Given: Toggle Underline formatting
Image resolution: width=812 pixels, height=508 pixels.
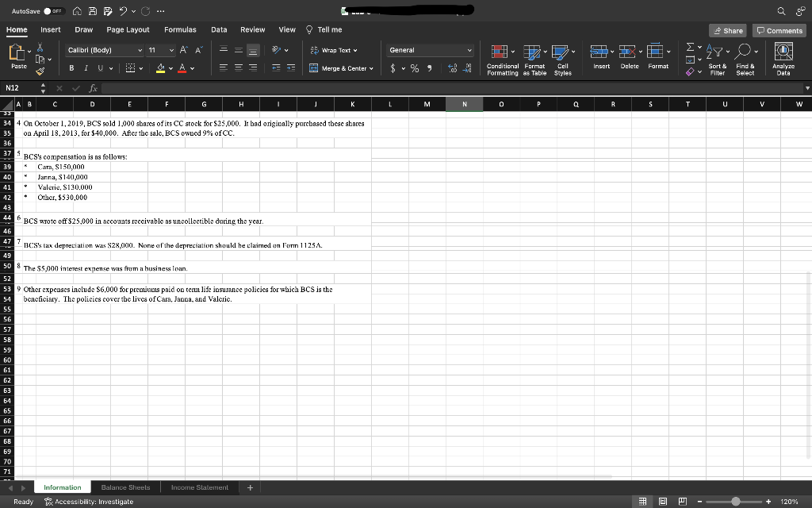Looking at the screenshot, I should tap(100, 68).
